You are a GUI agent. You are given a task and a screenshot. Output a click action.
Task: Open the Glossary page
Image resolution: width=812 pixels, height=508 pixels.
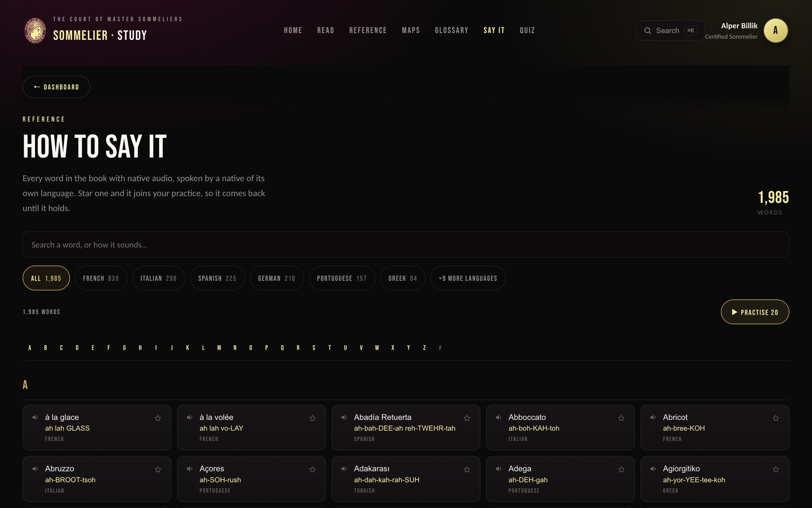click(451, 30)
